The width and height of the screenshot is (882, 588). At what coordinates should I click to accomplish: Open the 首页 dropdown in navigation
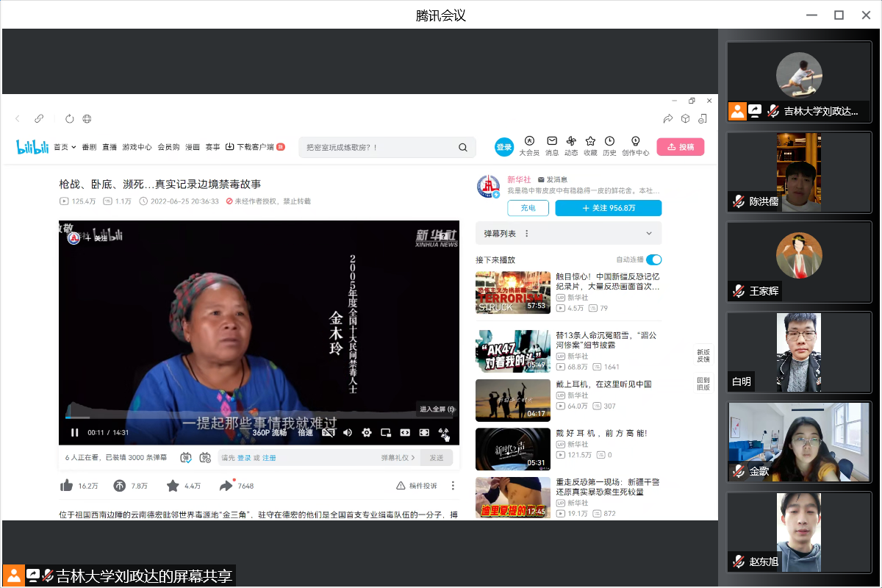(65, 147)
